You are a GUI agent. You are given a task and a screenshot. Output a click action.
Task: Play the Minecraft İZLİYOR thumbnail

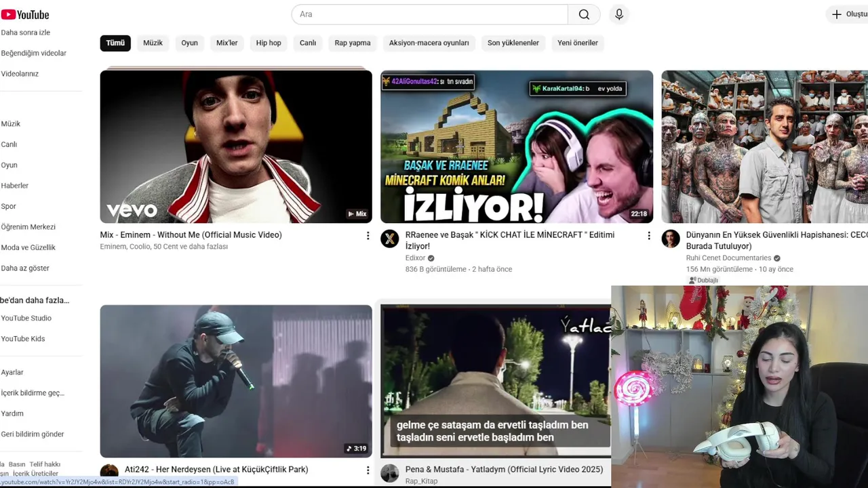pos(517,146)
